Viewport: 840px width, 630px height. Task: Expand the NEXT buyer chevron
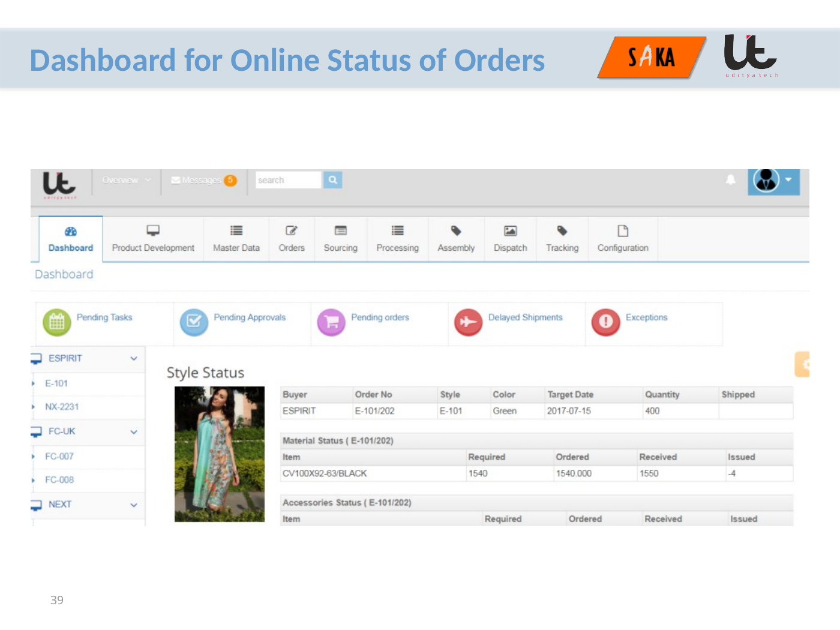(134, 505)
